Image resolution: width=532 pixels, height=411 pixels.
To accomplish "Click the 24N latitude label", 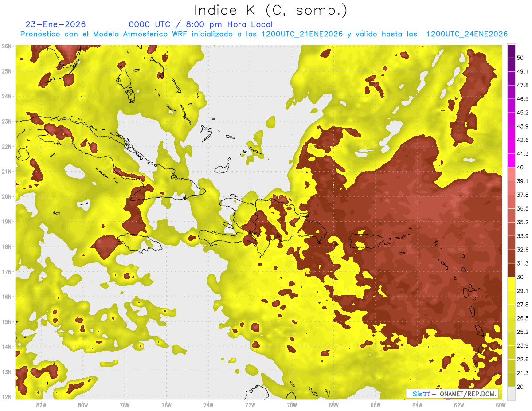I will [7, 96].
